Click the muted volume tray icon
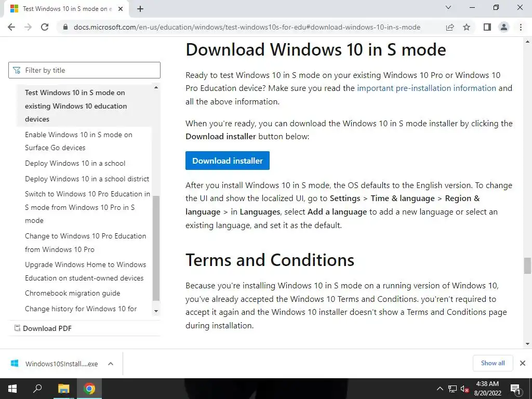Screen dimensions: 532x399 point(464,389)
